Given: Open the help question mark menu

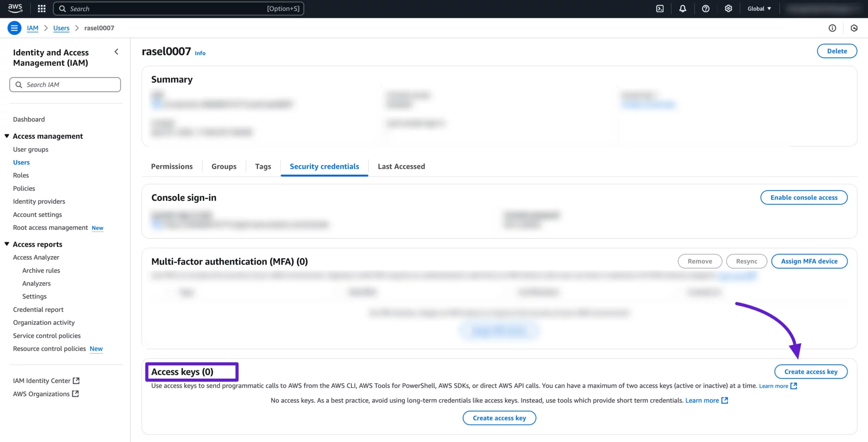Looking at the screenshot, I should tap(705, 8).
